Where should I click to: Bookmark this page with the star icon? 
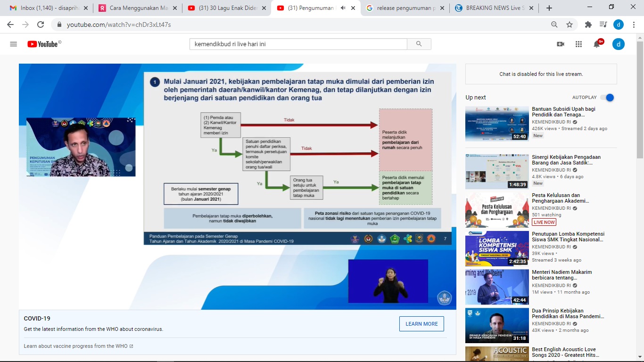570,25
